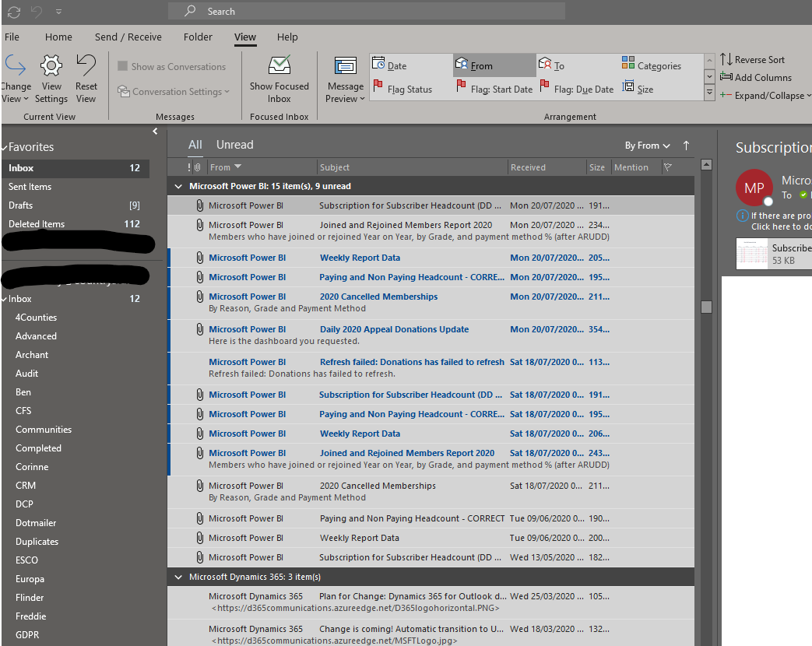Open the Send / Receive tab

pos(128,37)
